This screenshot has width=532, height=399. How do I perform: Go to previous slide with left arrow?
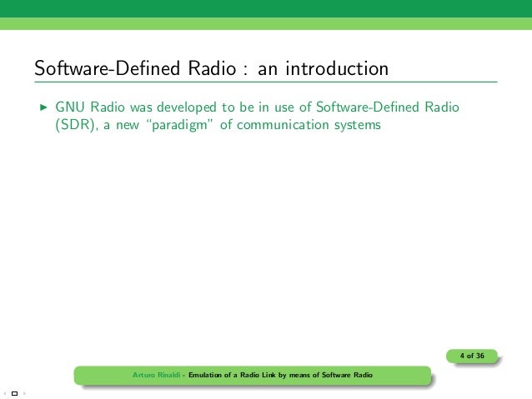(5, 393)
